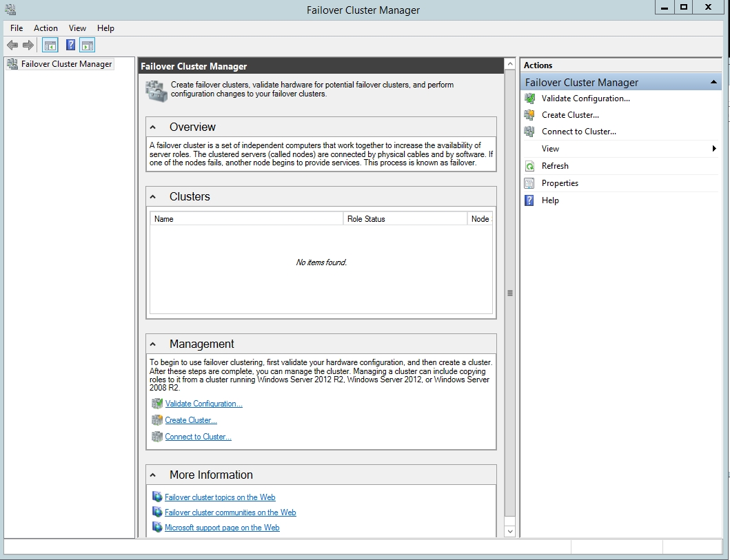Toggle the console tree toolbar icon

49,44
